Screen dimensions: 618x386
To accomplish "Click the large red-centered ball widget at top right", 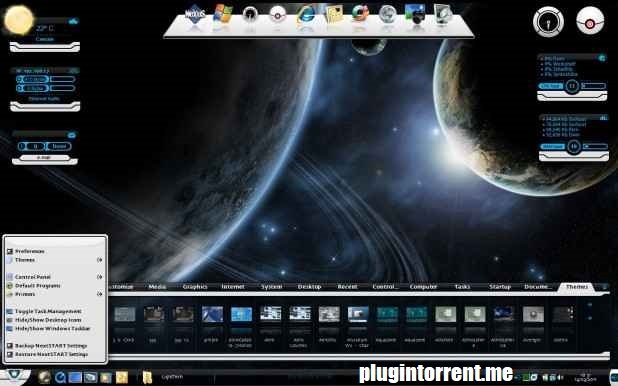I will tap(590, 22).
